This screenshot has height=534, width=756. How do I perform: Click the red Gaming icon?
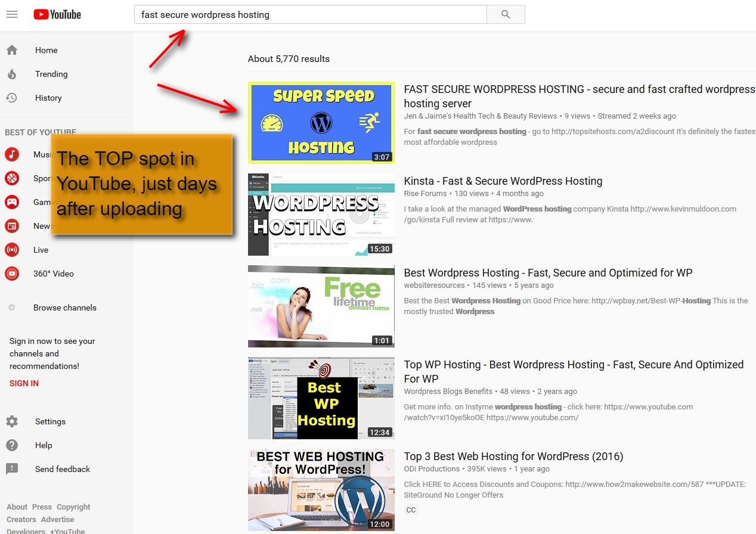12,202
